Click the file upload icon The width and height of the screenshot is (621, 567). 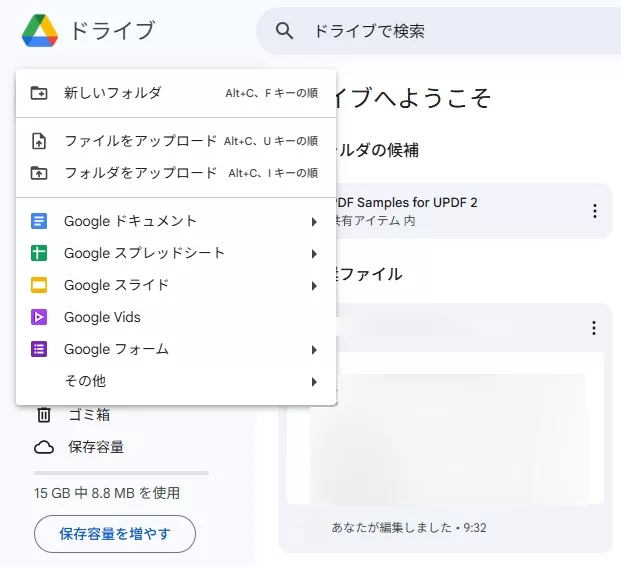click(x=39, y=141)
